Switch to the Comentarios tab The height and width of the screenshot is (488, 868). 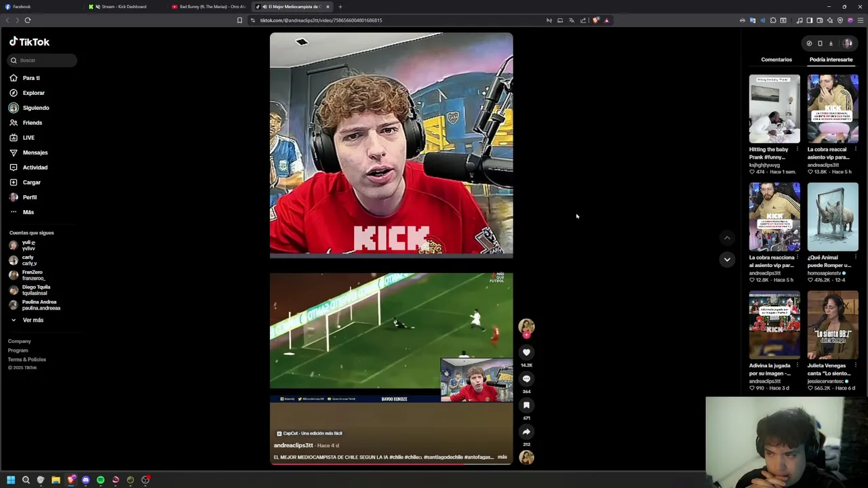(x=776, y=60)
